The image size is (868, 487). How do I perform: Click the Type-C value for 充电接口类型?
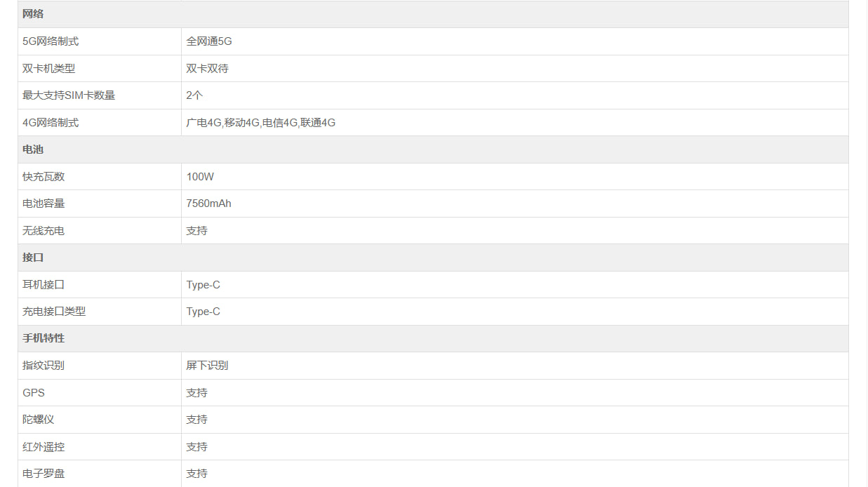coord(203,312)
